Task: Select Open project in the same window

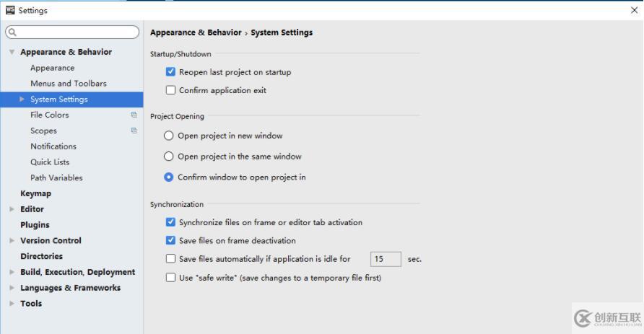Action: [x=168, y=157]
